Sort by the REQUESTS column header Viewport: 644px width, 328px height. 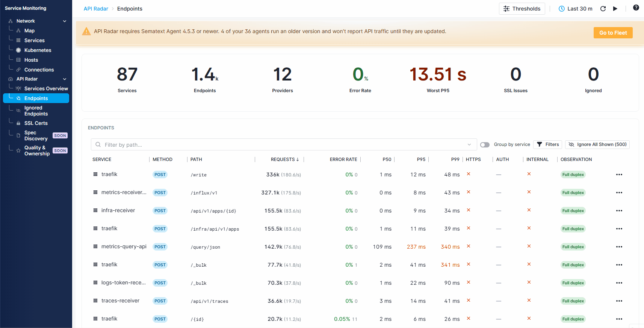285,159
